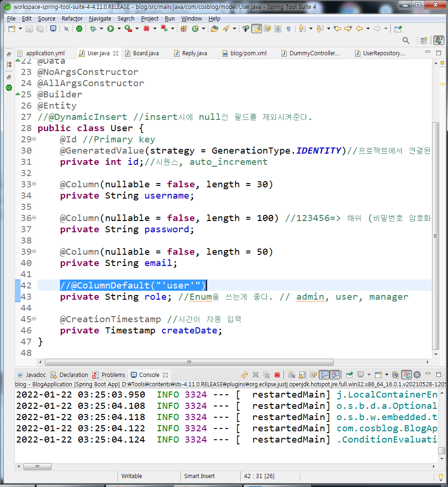Image resolution: width=448 pixels, height=487 pixels.
Task: Open the Back history dropdown arrow
Action: tap(368, 29)
